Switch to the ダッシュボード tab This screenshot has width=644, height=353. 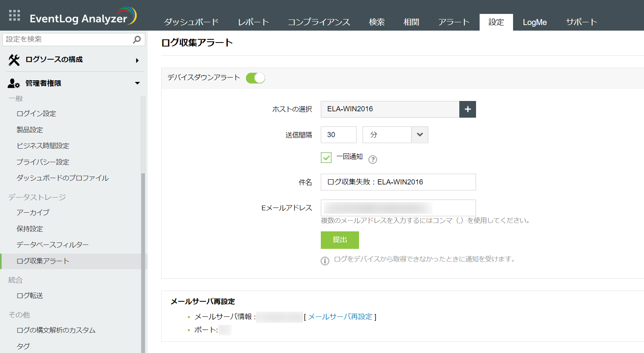pos(191,22)
